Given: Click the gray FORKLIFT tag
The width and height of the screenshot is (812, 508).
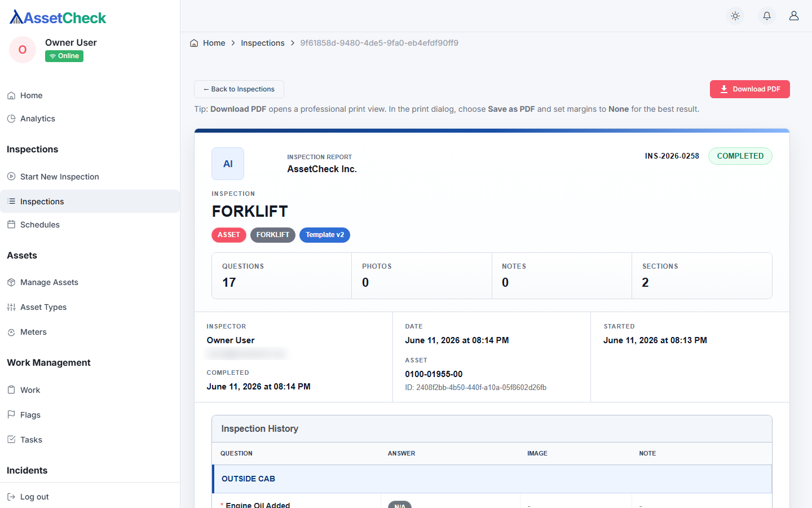Looking at the screenshot, I should [x=273, y=235].
